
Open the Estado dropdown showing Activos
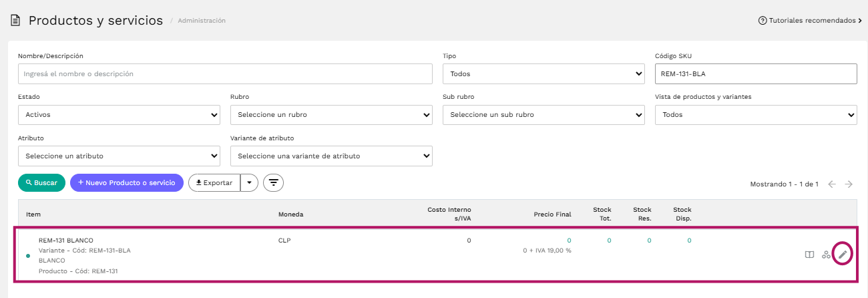coord(119,114)
